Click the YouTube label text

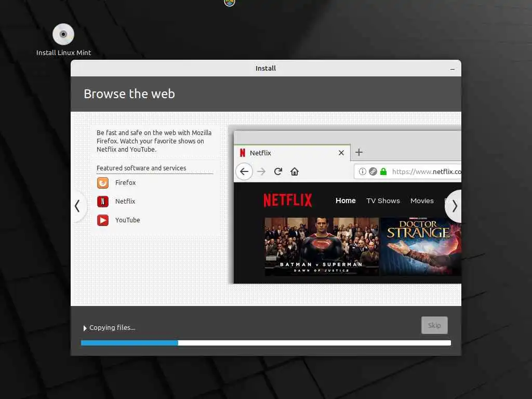coord(128,220)
